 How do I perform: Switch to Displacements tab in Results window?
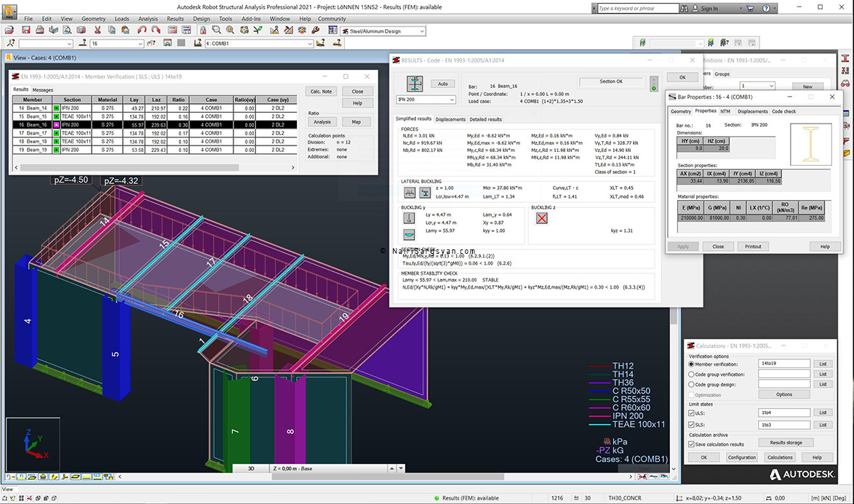pyautogui.click(x=450, y=119)
